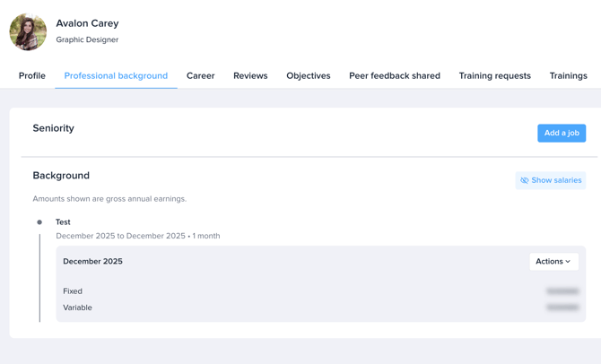View the Peer feedback shared tab
The width and height of the screenshot is (601, 364).
[x=395, y=76]
